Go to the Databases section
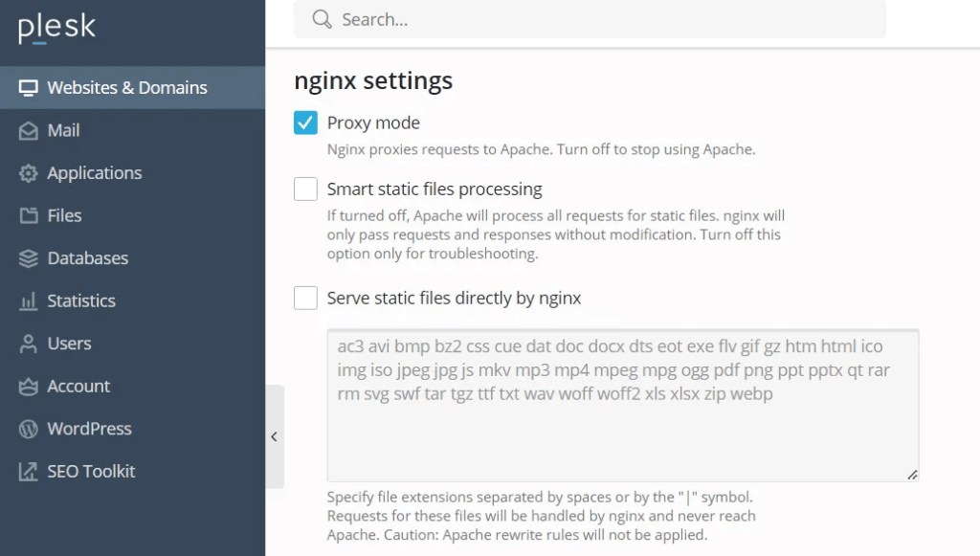 coord(87,258)
